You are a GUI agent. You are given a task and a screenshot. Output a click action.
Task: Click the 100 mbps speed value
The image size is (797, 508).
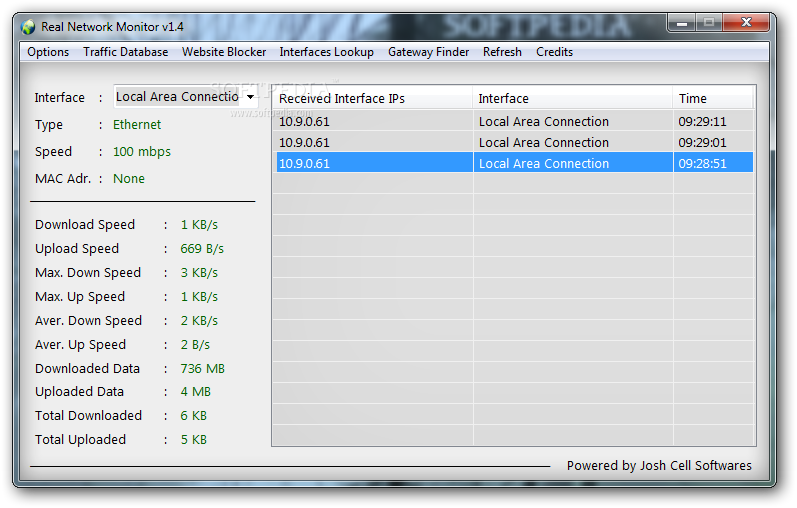pyautogui.click(x=142, y=152)
